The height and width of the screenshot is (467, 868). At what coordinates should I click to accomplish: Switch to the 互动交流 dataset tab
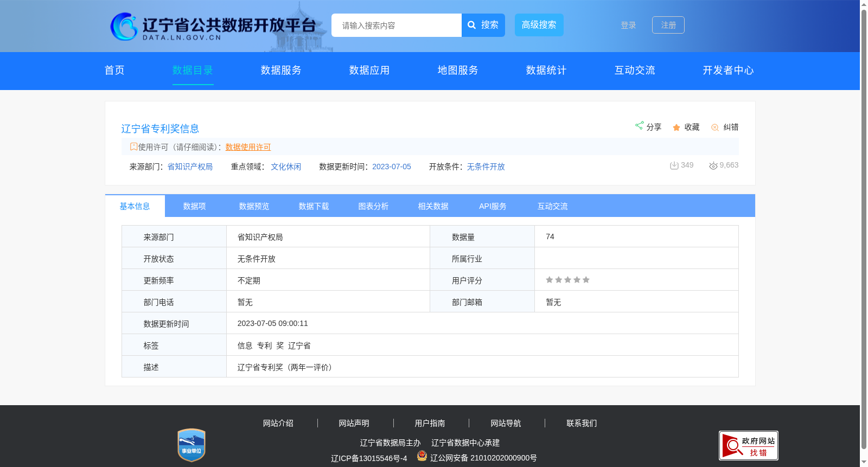(553, 206)
